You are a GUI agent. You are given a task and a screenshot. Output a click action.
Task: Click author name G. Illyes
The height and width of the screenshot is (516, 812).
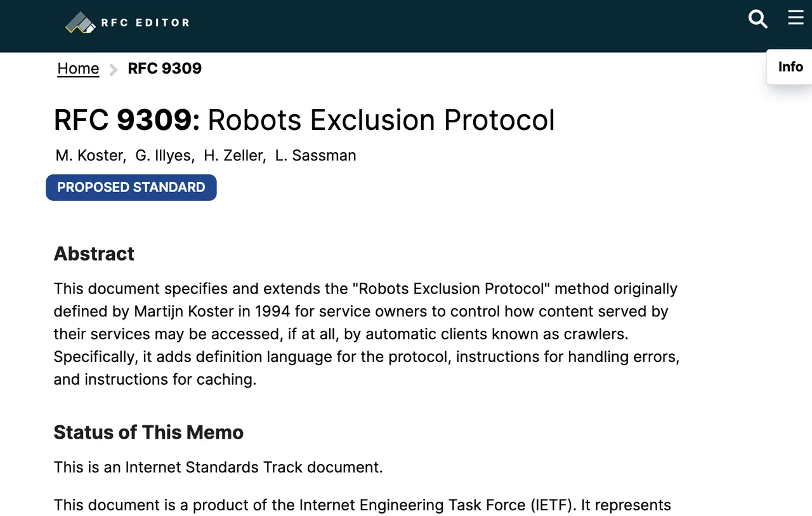164,155
